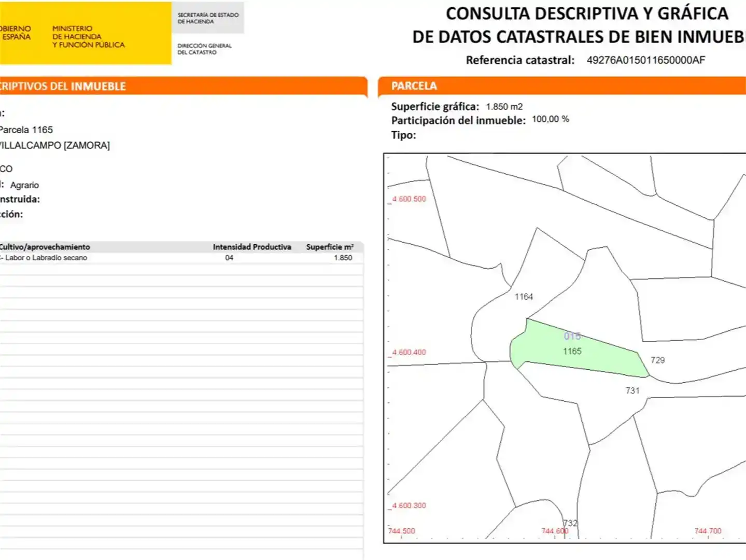
Task: Click 'Dirección General del Catastro' text
Action: pyautogui.click(x=204, y=49)
